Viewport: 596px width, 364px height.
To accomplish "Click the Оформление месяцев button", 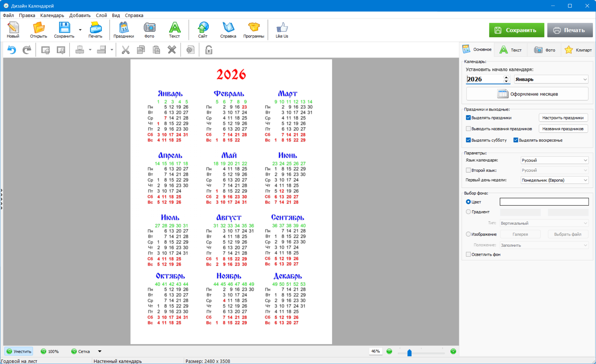I will point(527,94).
